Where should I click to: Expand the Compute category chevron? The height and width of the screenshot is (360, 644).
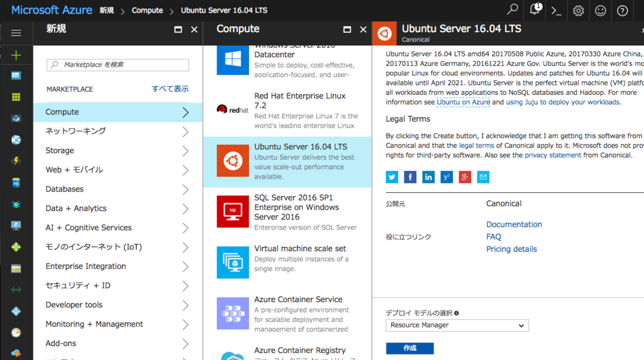(x=186, y=112)
